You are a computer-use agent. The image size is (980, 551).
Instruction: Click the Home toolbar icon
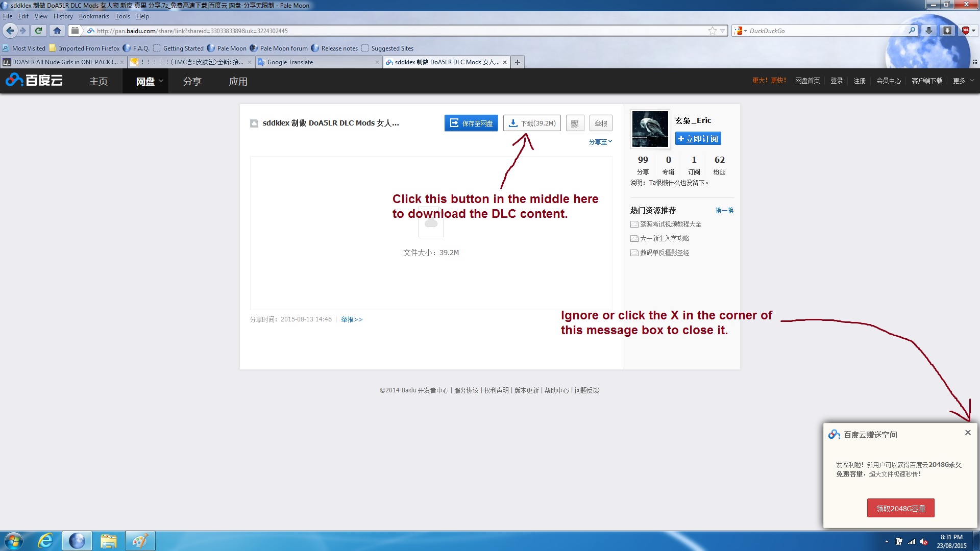pos(57,31)
